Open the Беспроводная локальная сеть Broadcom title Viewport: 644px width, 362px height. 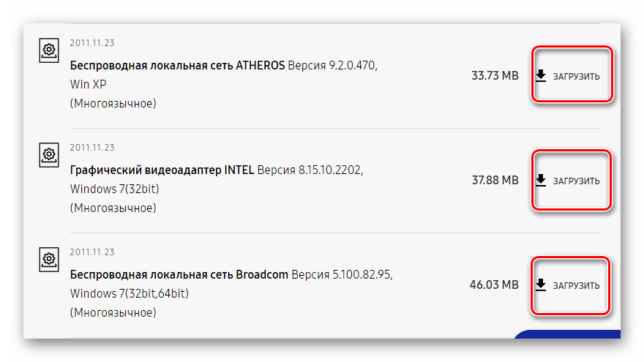click(x=179, y=275)
